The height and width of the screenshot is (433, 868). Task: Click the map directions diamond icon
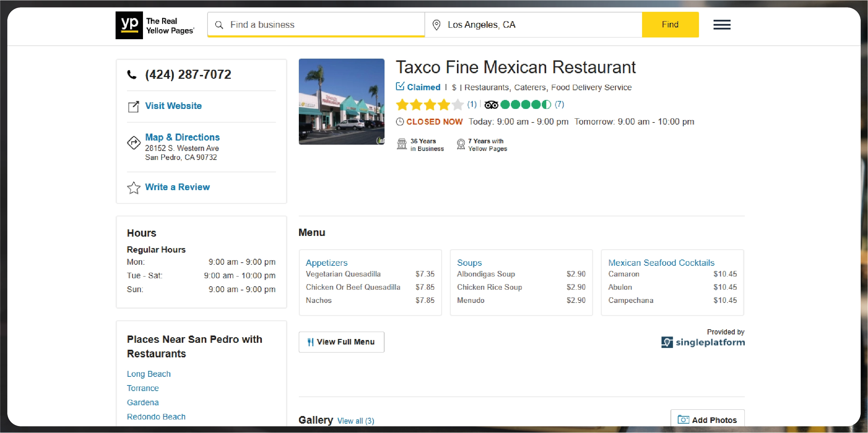coord(134,143)
